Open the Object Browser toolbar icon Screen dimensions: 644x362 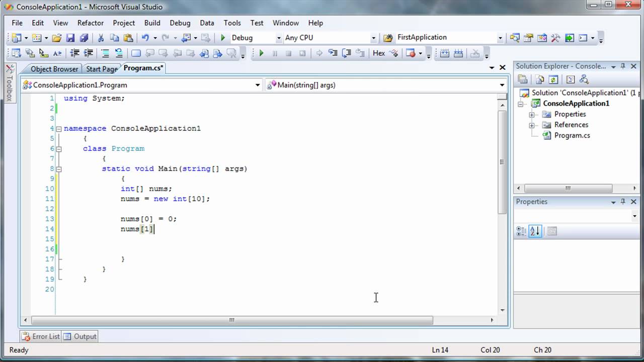[542, 38]
